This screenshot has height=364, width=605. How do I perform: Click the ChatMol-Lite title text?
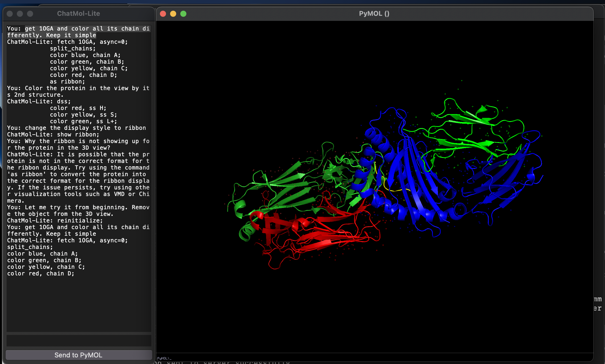[78, 14]
